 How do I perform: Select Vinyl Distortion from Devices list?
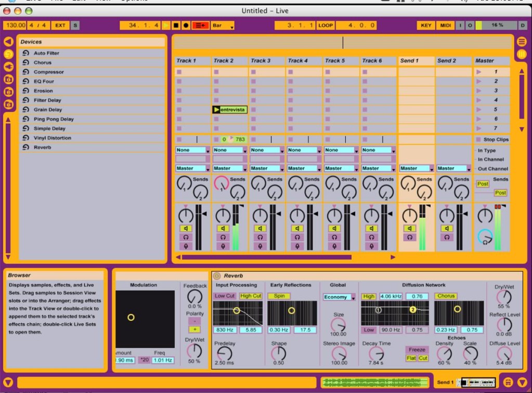point(53,138)
